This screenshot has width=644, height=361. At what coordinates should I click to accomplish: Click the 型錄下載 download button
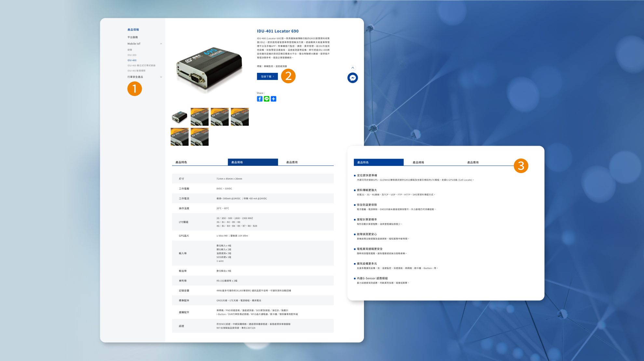point(267,76)
